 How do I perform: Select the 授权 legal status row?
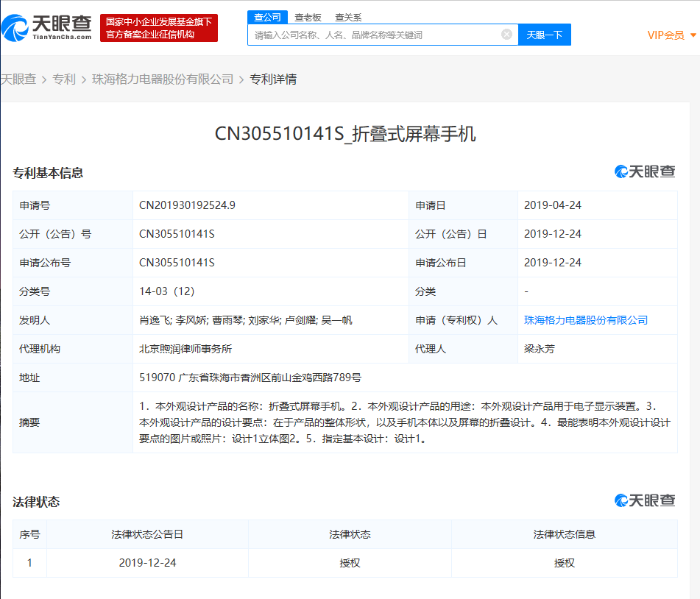click(x=350, y=561)
